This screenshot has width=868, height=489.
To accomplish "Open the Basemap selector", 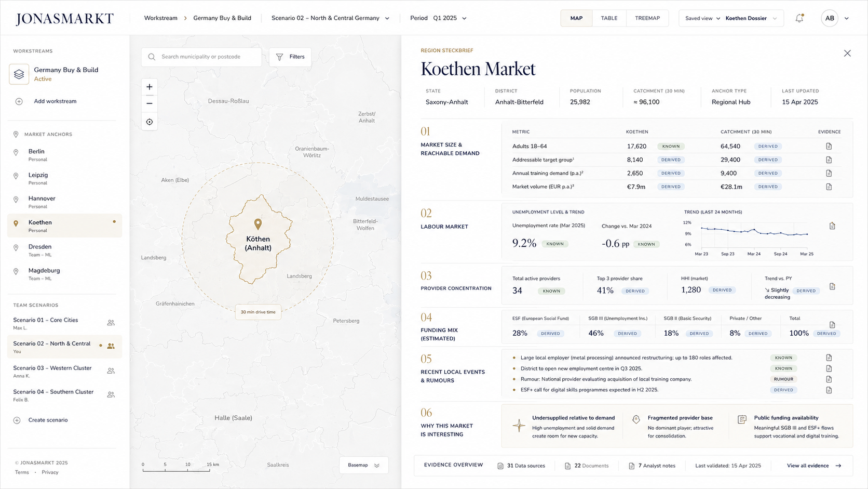I will 363,465.
